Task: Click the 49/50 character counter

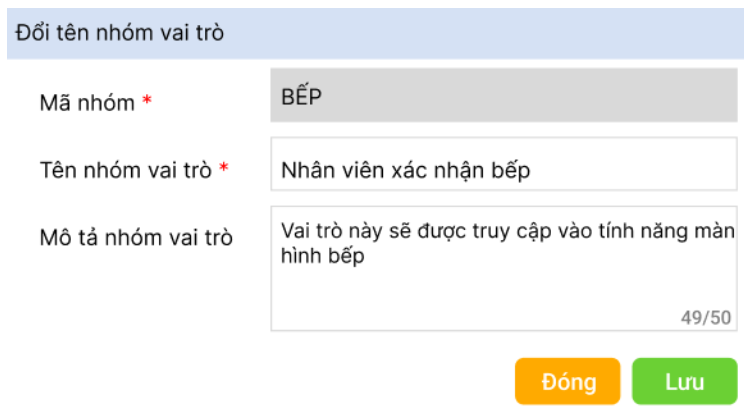Action: (706, 317)
